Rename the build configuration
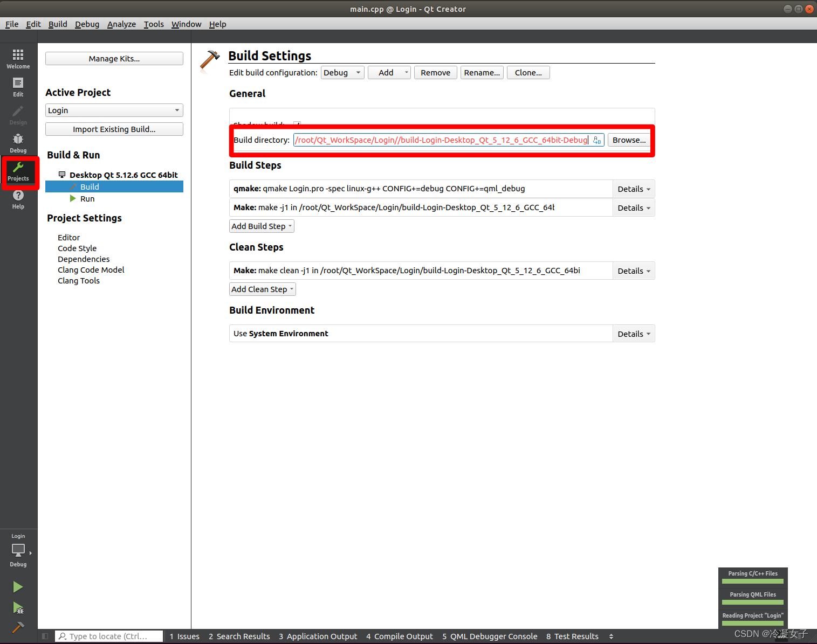The image size is (817, 644). pyautogui.click(x=482, y=73)
